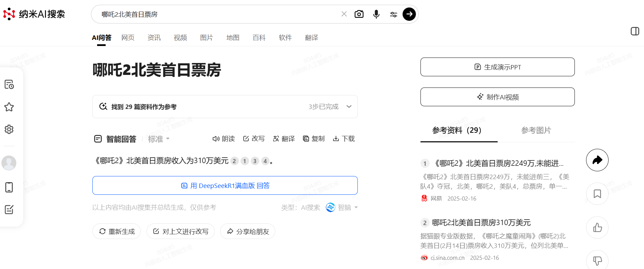
Task: Open mobile phone icon in sidebar
Action: coord(9,187)
